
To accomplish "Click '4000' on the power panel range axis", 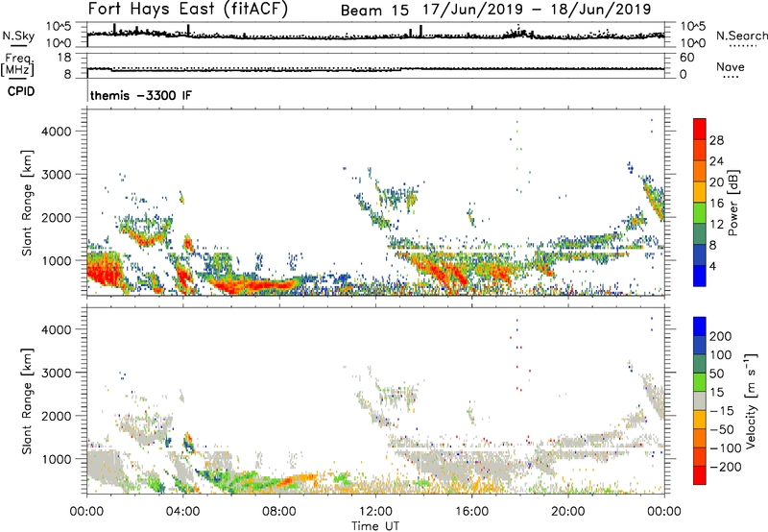I will [56, 132].
